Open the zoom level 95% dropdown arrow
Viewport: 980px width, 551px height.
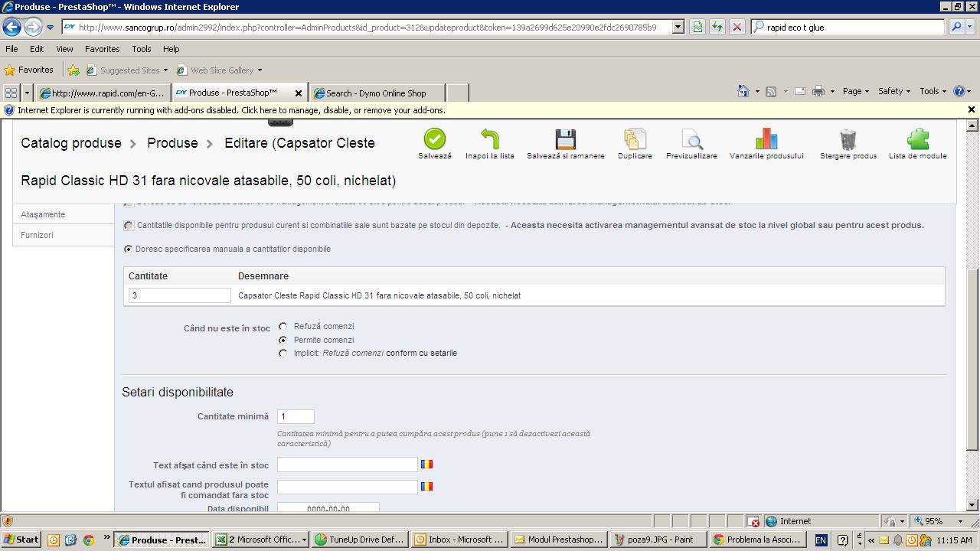pos(960,521)
